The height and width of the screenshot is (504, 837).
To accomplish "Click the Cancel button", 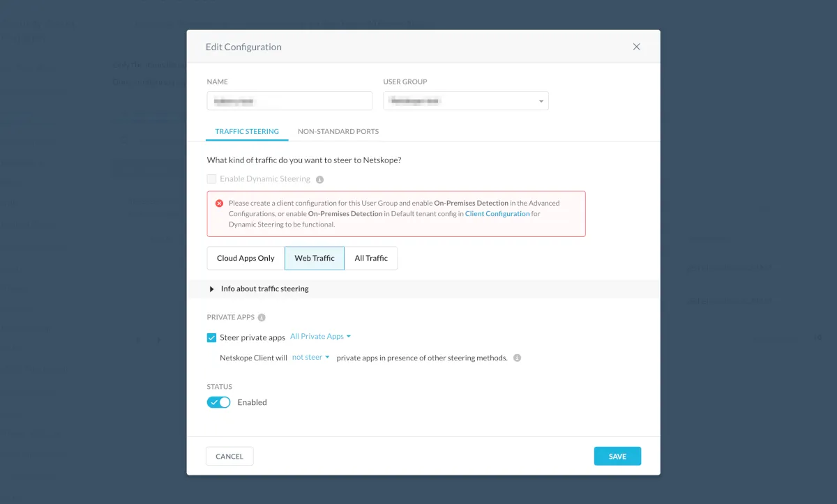I will click(x=229, y=457).
